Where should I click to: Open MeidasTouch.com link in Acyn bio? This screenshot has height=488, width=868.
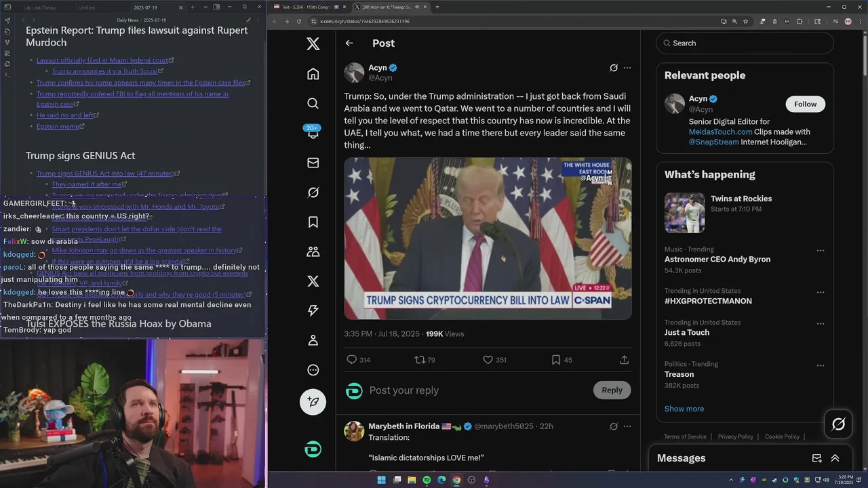point(720,131)
